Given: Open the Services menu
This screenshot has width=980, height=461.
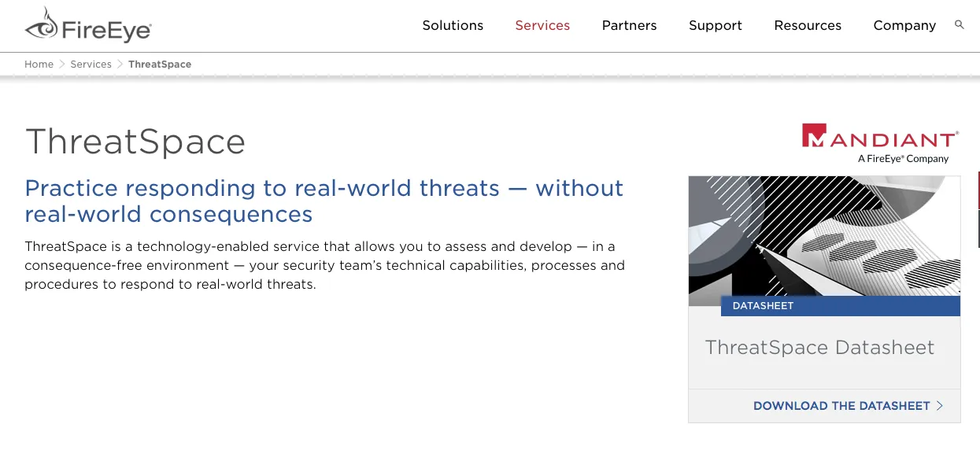Looking at the screenshot, I should pyautogui.click(x=542, y=25).
